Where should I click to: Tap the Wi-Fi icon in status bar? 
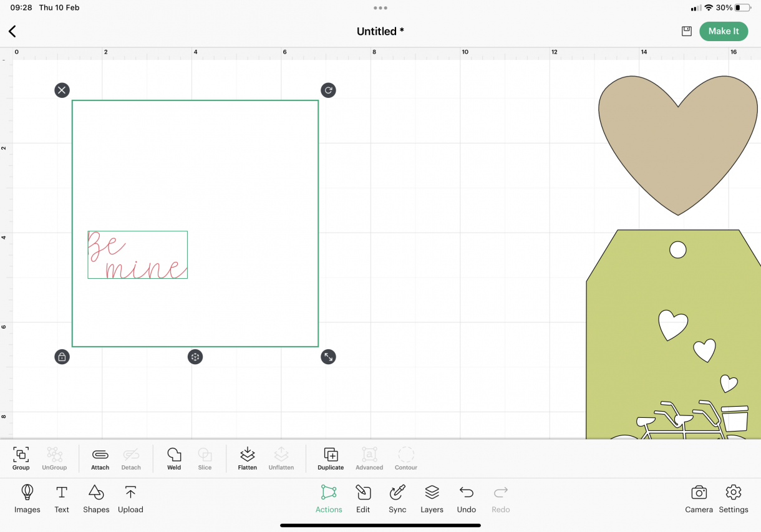pos(709,7)
